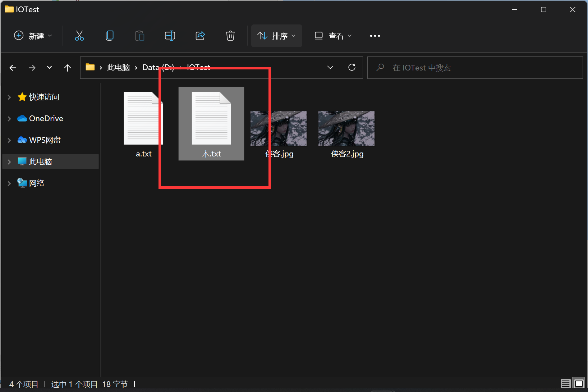Go back with the left arrow
The width and height of the screenshot is (588, 392).
(x=13, y=68)
